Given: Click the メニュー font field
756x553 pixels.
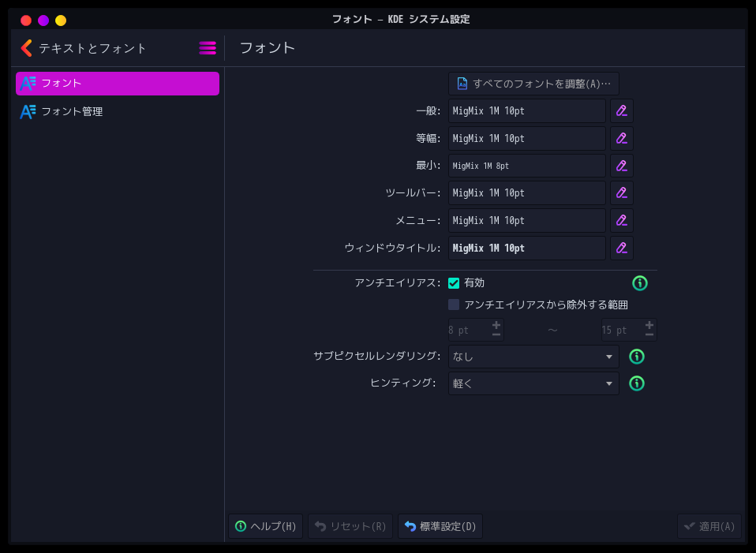Looking at the screenshot, I should point(526,220).
